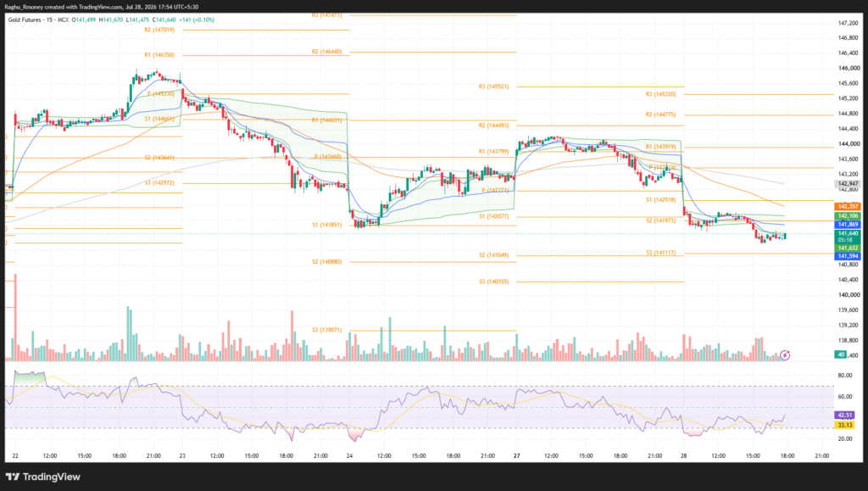Viewport: 868px width, 491px height.
Task: Click the teal volume tag 40
Action: pos(841,354)
